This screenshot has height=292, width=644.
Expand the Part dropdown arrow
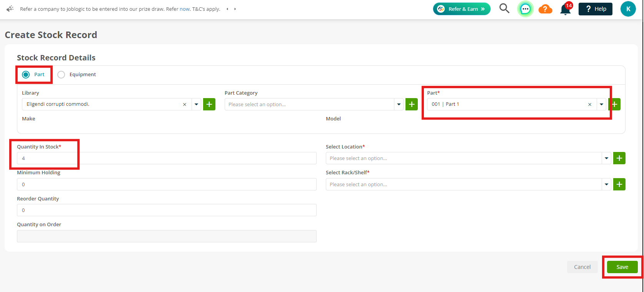click(601, 104)
